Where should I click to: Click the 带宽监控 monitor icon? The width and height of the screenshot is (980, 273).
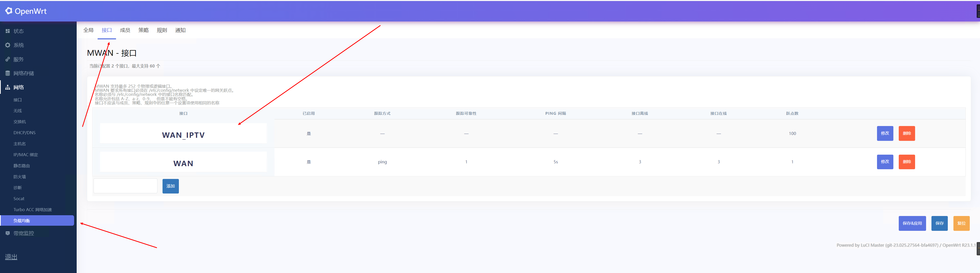8,233
